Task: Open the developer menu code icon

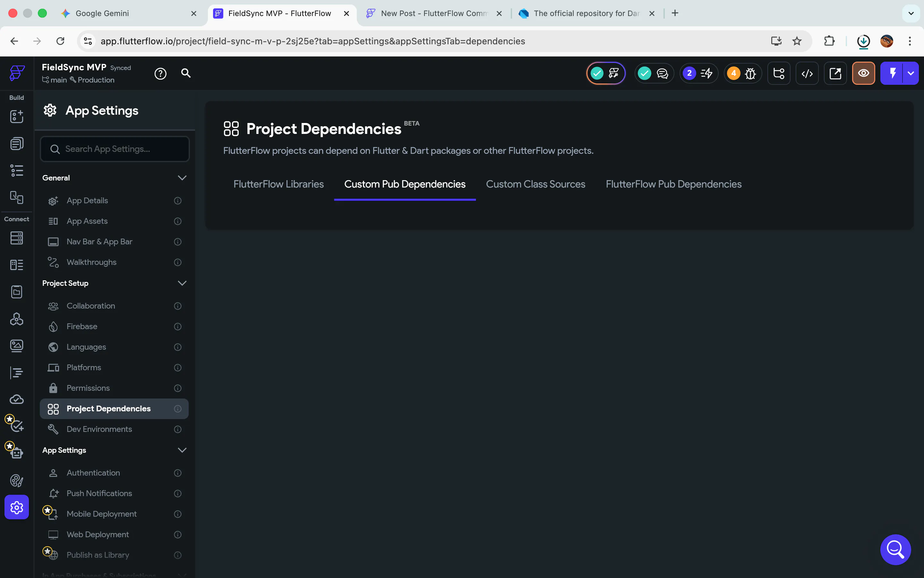Action: pyautogui.click(x=807, y=74)
